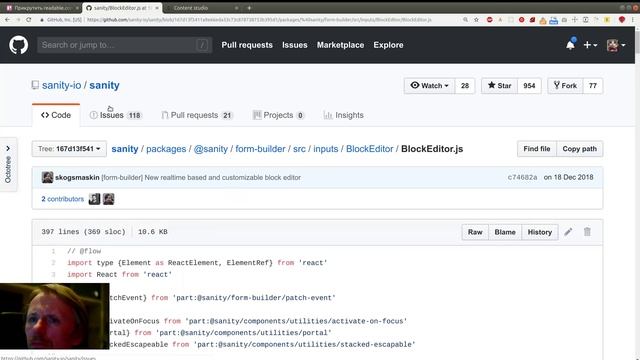640x360 pixels.
Task: Click line number 1 in code
Action: (x=53, y=251)
